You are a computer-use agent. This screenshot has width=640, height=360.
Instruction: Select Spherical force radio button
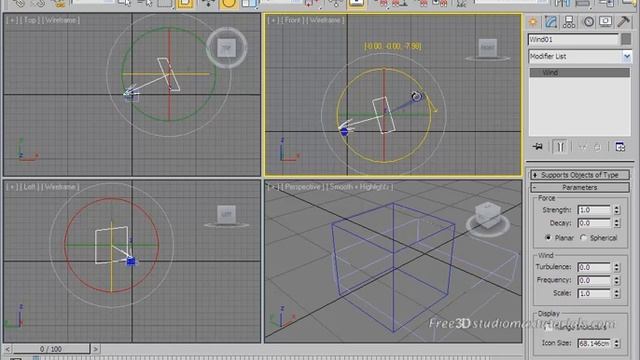point(583,238)
